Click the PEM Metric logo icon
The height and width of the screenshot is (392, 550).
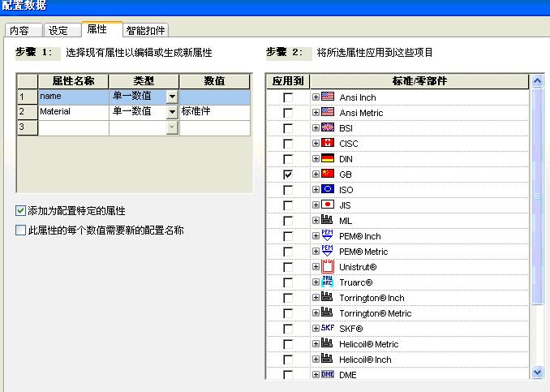(x=327, y=251)
